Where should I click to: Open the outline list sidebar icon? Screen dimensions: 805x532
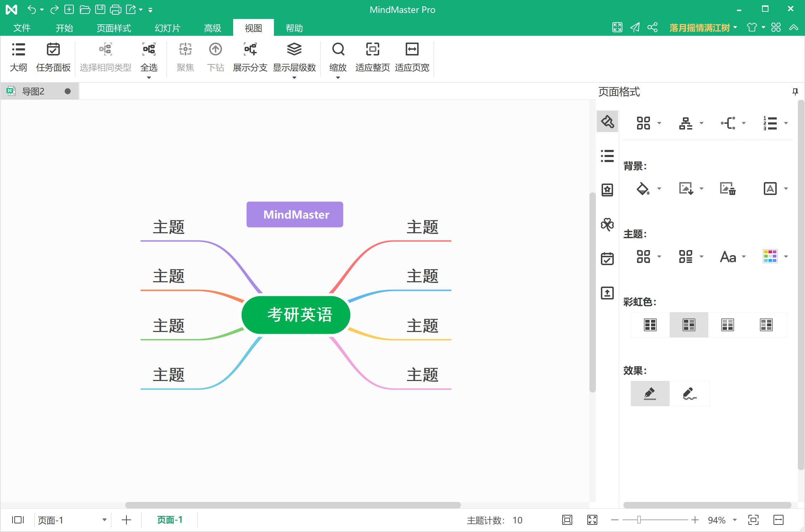coord(607,156)
